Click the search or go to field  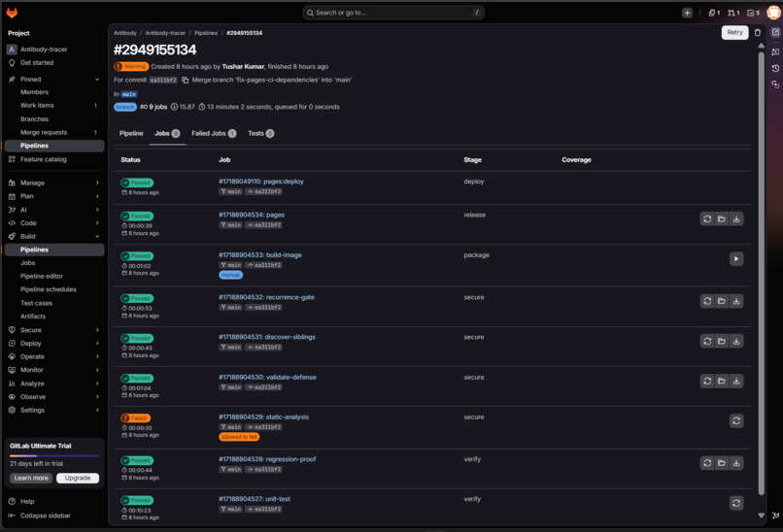tap(393, 13)
